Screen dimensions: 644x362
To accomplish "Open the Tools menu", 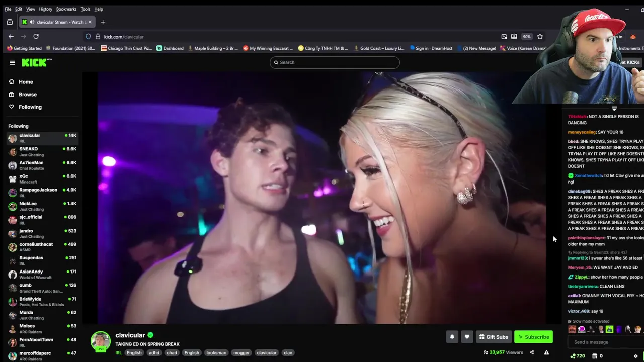I will (x=86, y=9).
